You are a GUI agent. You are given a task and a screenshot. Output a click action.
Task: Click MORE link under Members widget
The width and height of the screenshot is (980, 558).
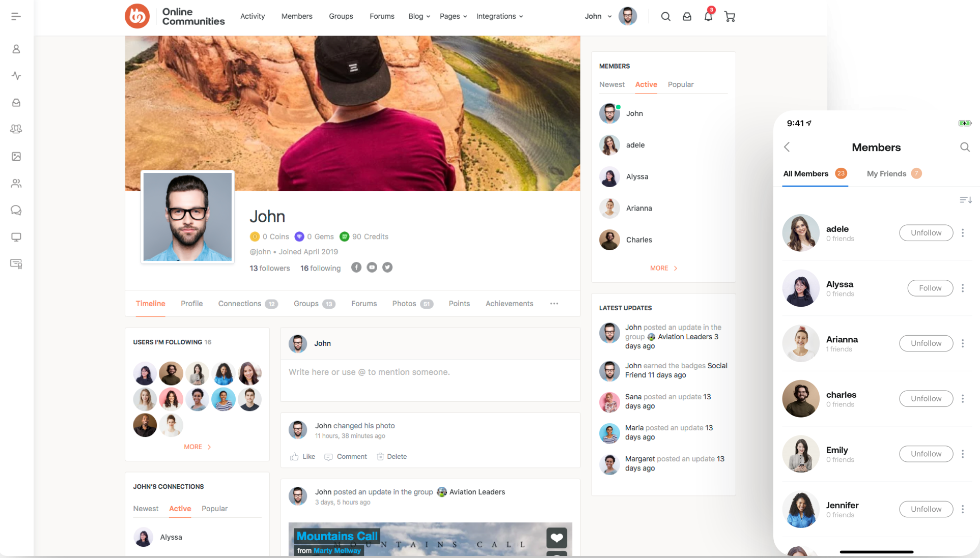pos(663,268)
